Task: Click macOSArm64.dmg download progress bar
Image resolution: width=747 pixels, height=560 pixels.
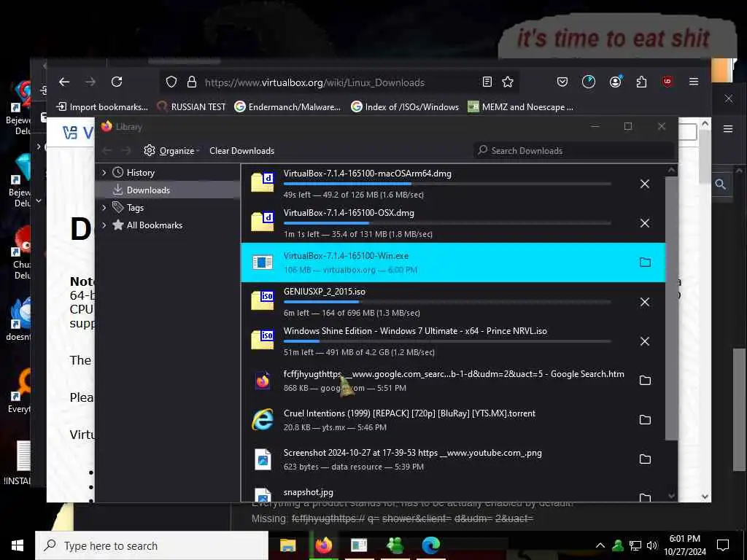Action: coord(447,184)
